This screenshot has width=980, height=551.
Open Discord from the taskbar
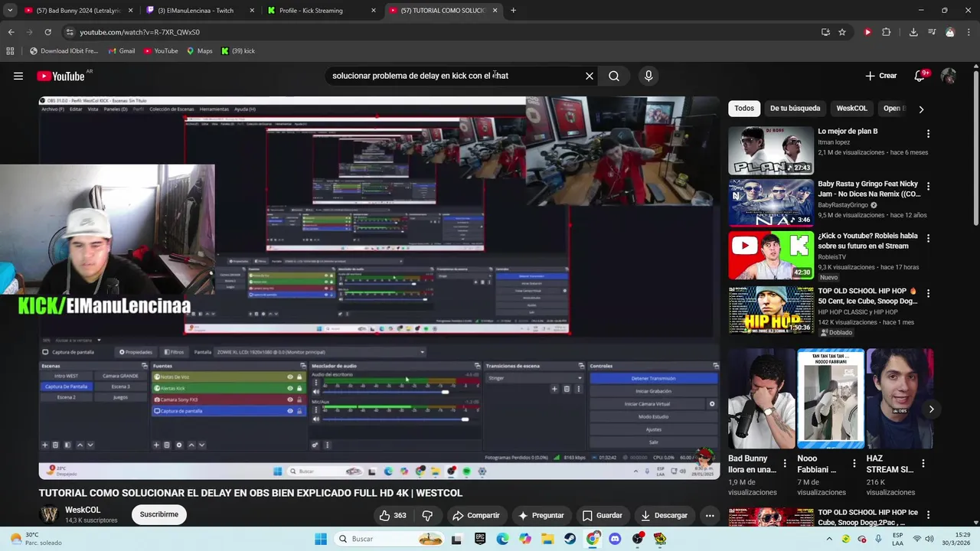pyautogui.click(x=615, y=539)
